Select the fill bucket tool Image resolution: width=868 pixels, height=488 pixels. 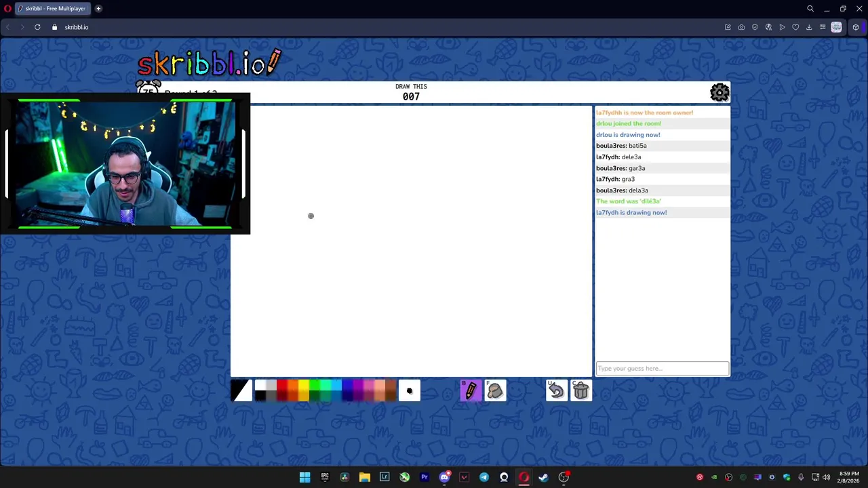[495, 390]
